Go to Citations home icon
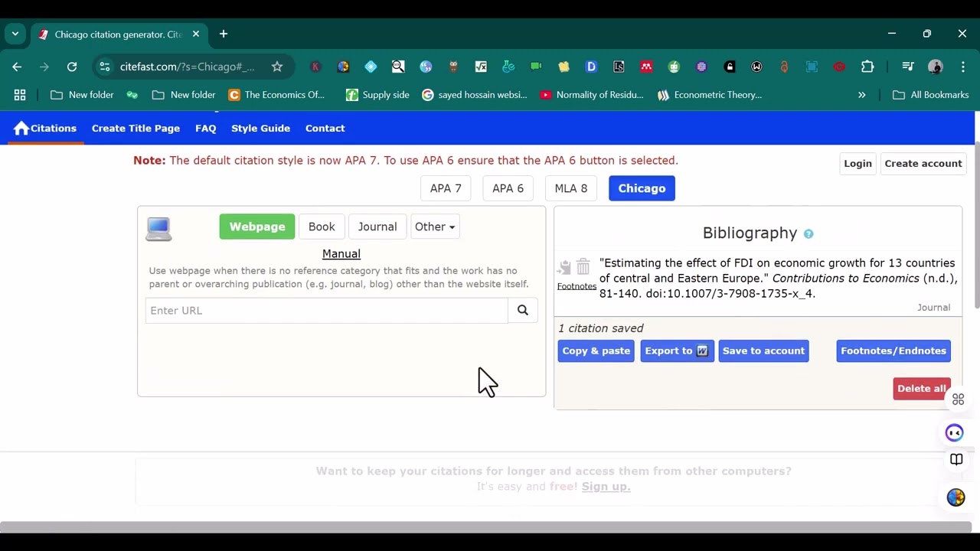Image resolution: width=980 pixels, height=551 pixels. (21, 129)
